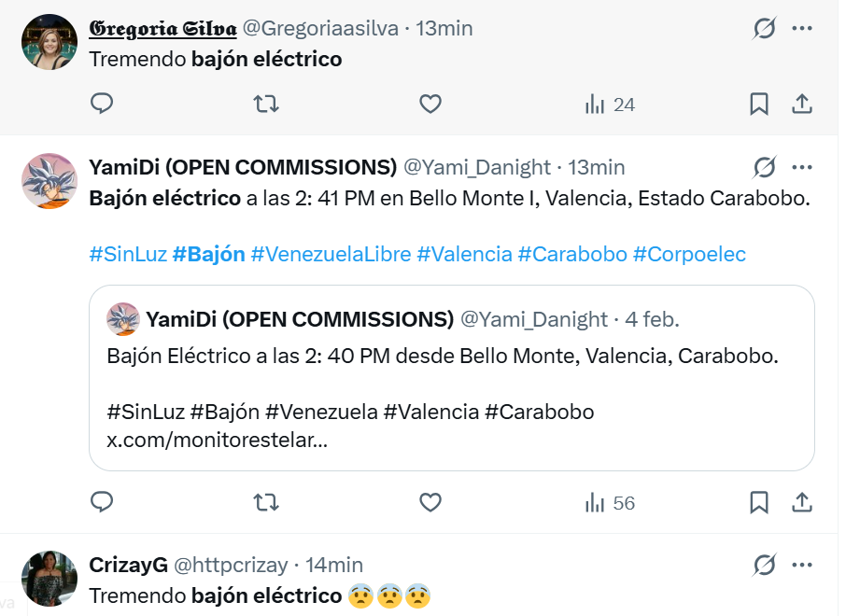View analytics showing 24 views

[610, 105]
